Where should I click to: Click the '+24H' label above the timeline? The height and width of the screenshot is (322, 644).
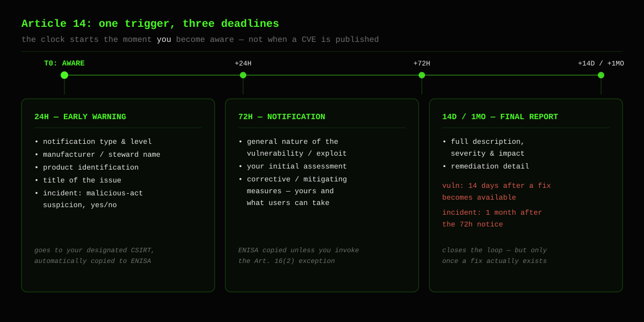[x=243, y=63]
